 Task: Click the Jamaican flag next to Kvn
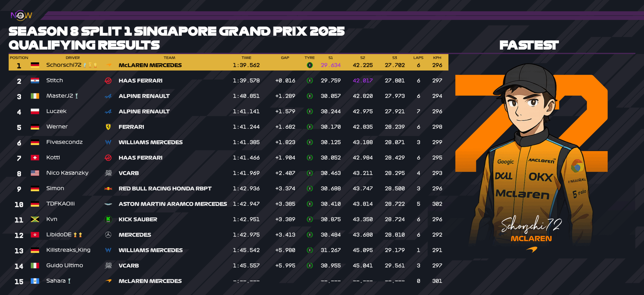35,219
